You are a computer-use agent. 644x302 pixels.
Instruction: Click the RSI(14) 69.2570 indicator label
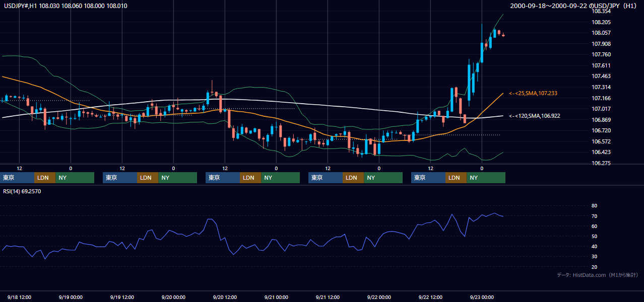click(x=22, y=191)
